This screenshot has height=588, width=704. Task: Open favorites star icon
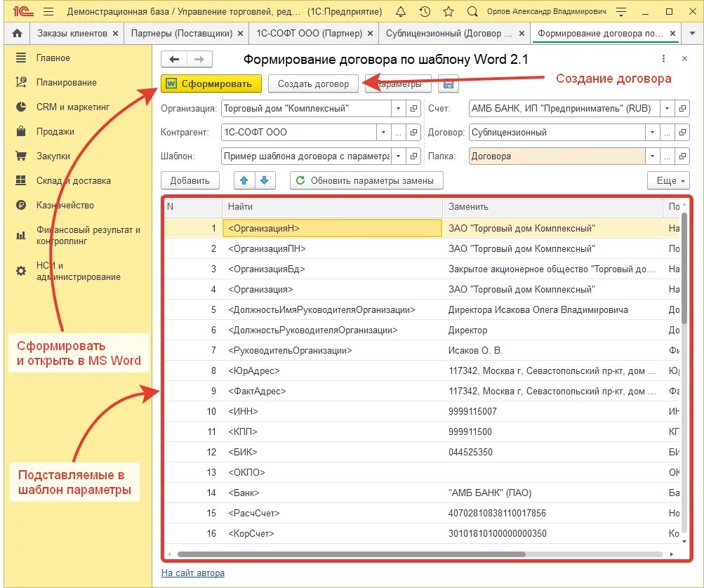coord(448,11)
